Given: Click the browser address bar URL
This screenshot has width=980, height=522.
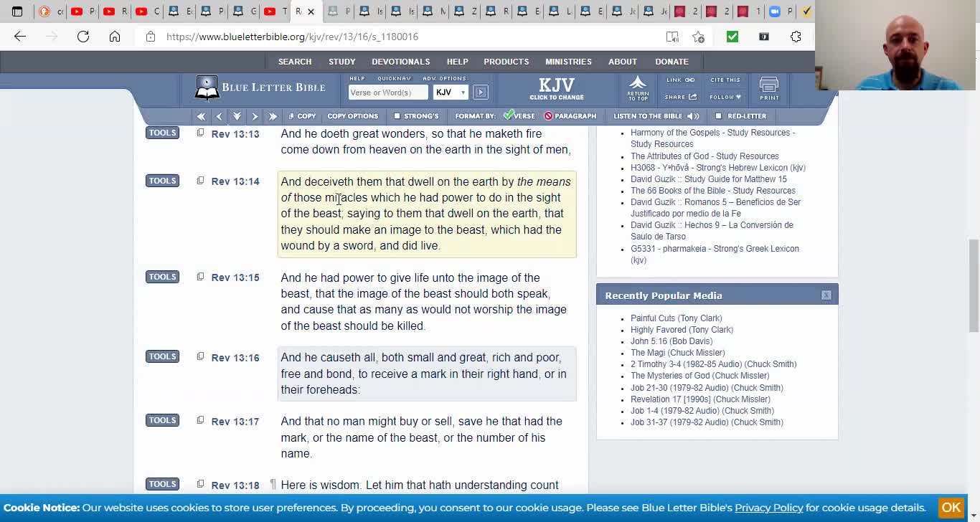Looking at the screenshot, I should tap(292, 37).
